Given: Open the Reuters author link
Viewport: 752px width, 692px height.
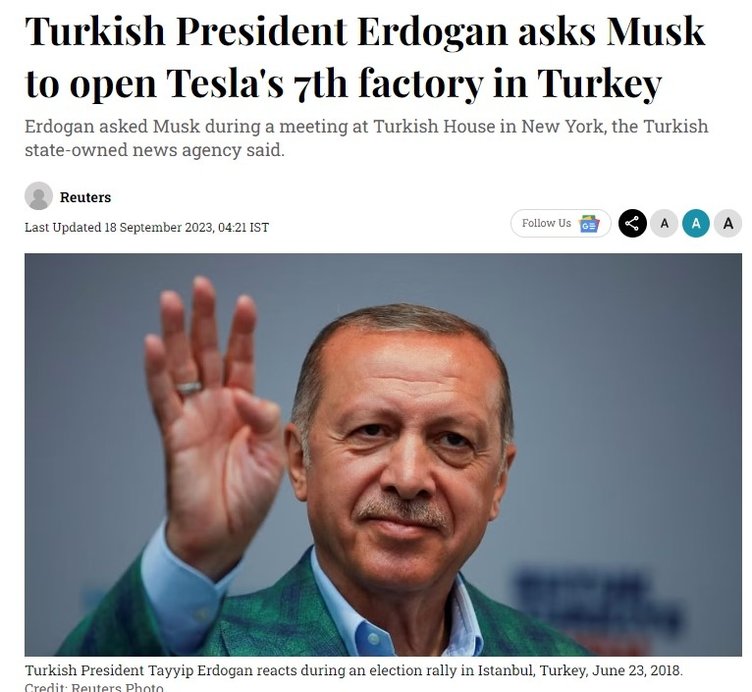Looking at the screenshot, I should click(85, 197).
